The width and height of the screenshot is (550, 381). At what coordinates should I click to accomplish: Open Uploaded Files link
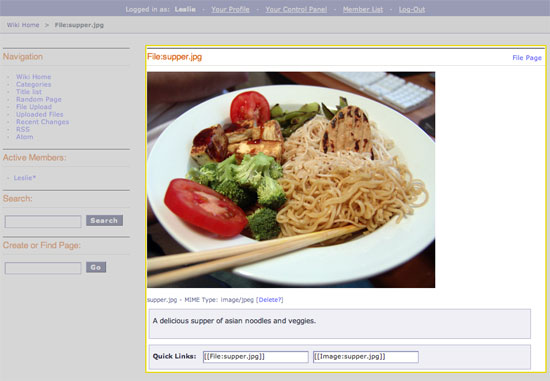[x=40, y=114]
